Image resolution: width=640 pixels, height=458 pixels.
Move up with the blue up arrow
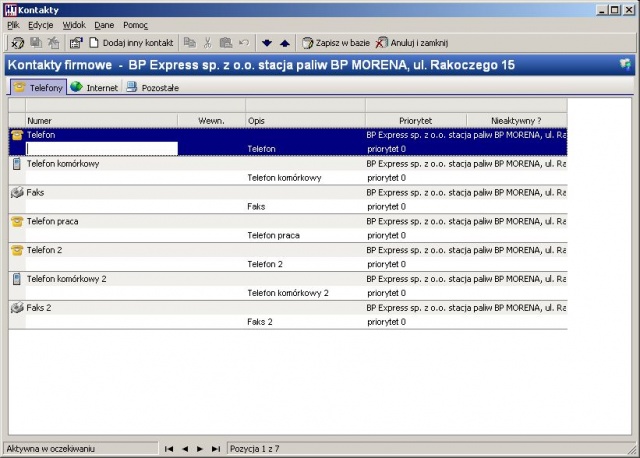285,42
